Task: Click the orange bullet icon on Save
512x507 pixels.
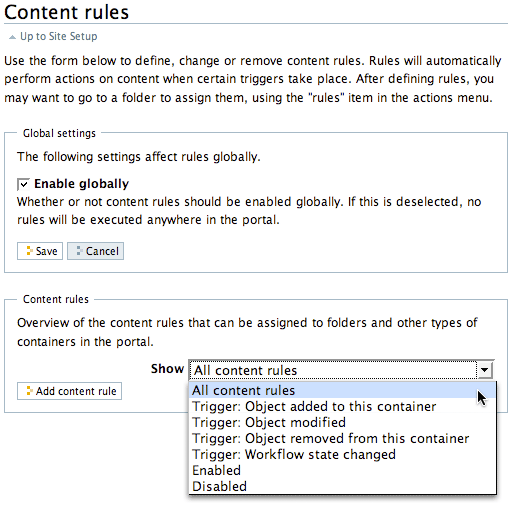Action: click(29, 251)
